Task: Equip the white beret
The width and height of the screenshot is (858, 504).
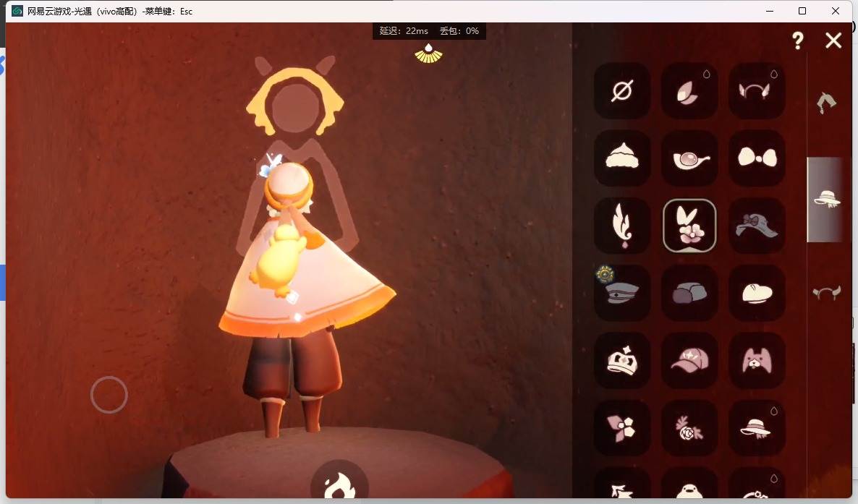Action: click(x=757, y=293)
